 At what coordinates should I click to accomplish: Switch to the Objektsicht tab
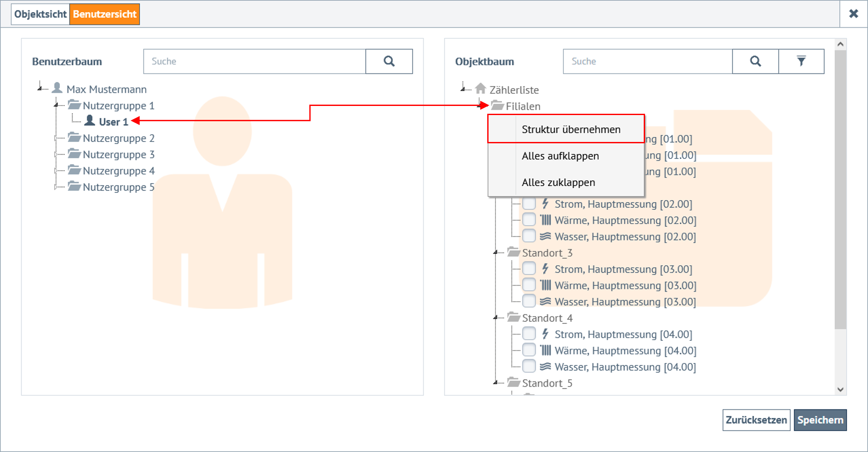pyautogui.click(x=40, y=14)
